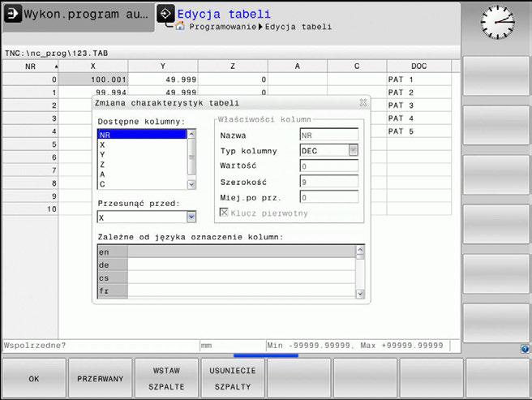This screenshot has height=400, width=532.
Task: Open the blue help icon
Action: pos(525,349)
